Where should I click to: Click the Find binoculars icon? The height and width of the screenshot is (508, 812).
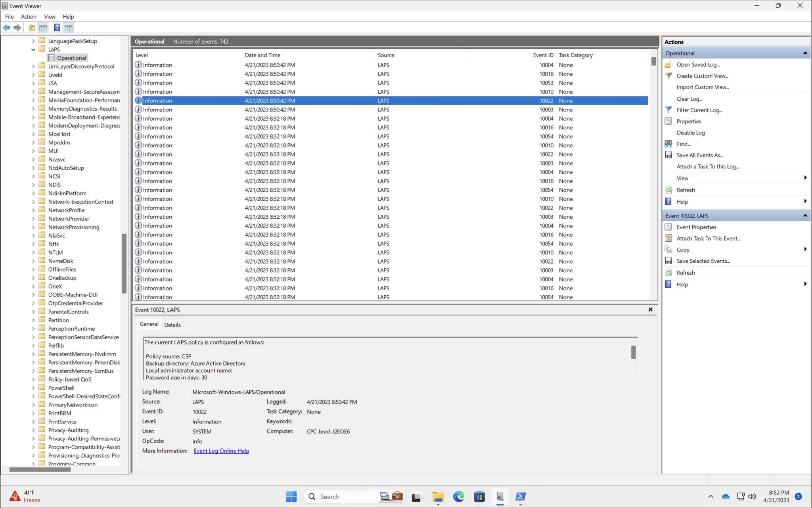[x=668, y=144]
